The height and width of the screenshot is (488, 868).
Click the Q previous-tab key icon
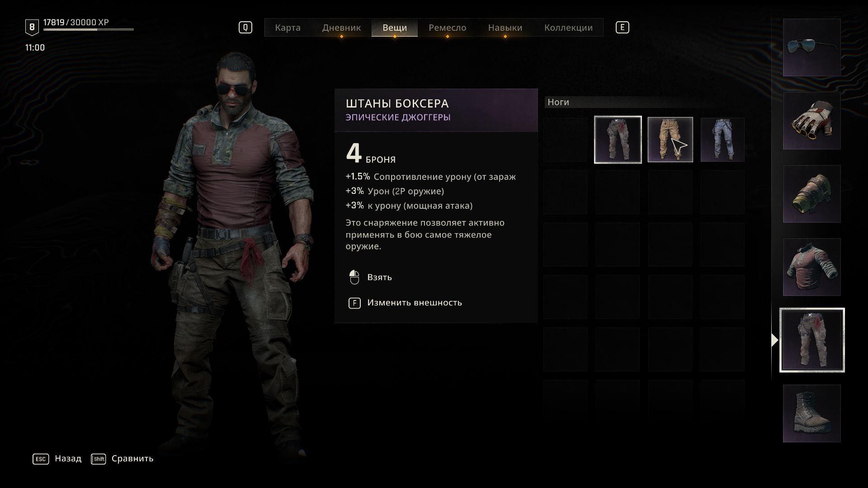click(x=245, y=28)
